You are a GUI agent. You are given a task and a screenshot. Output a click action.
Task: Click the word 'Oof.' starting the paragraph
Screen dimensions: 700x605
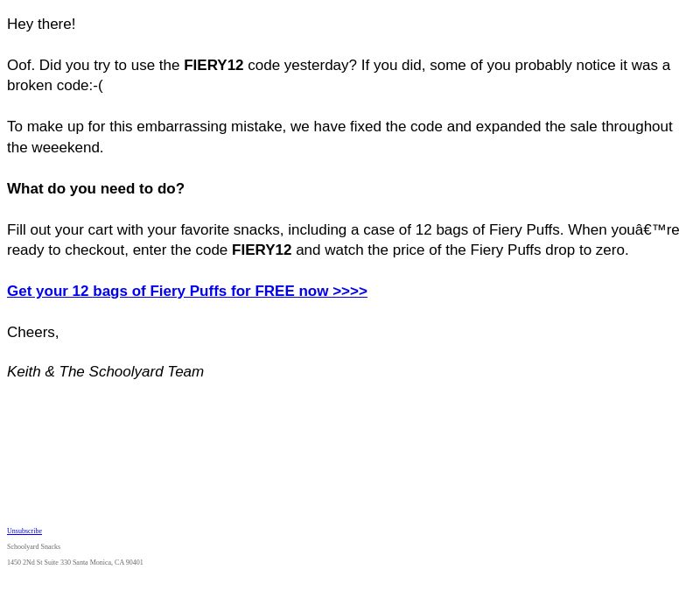21,66
